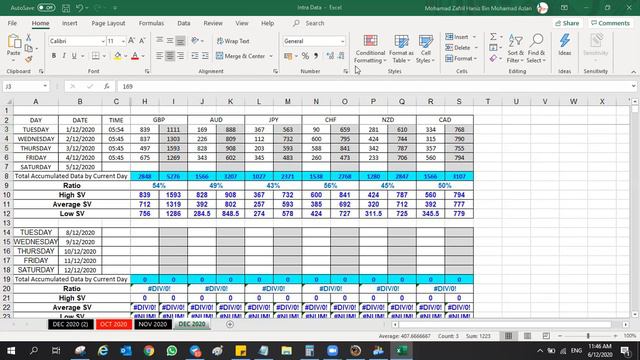The height and width of the screenshot is (360, 640).
Task: Click the AutoSum sigma icon
Action: point(493,37)
